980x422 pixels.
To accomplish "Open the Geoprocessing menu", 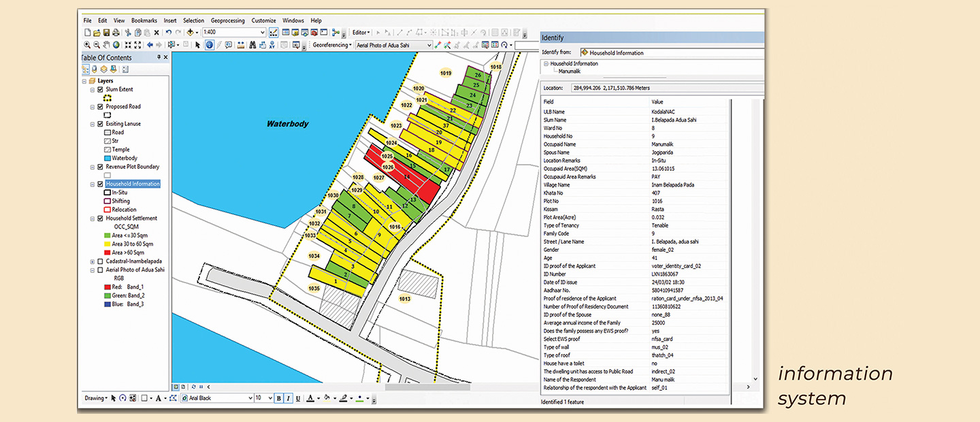I will coord(227,21).
